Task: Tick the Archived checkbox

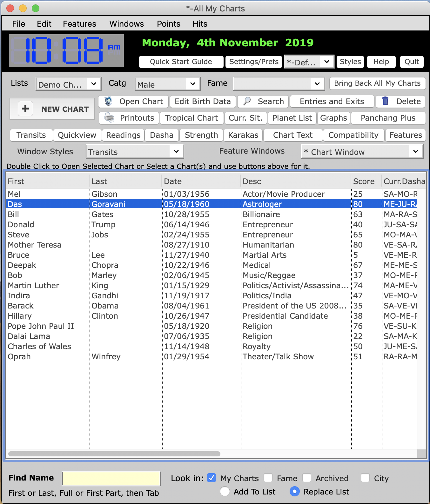Action: [x=307, y=478]
